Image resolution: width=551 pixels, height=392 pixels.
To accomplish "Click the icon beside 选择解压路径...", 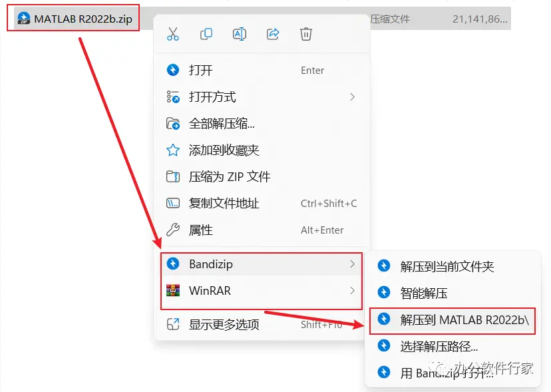I will (384, 345).
